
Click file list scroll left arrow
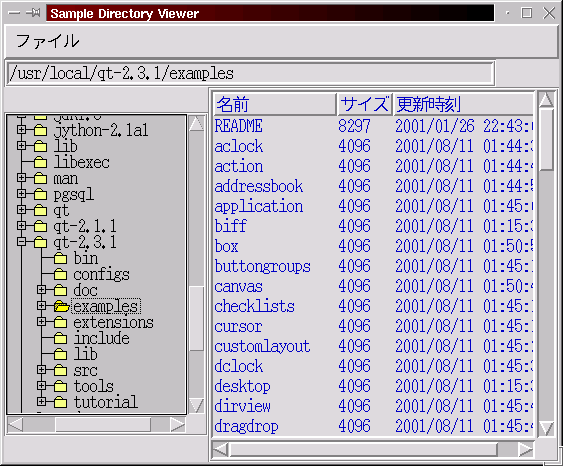pos(220,449)
